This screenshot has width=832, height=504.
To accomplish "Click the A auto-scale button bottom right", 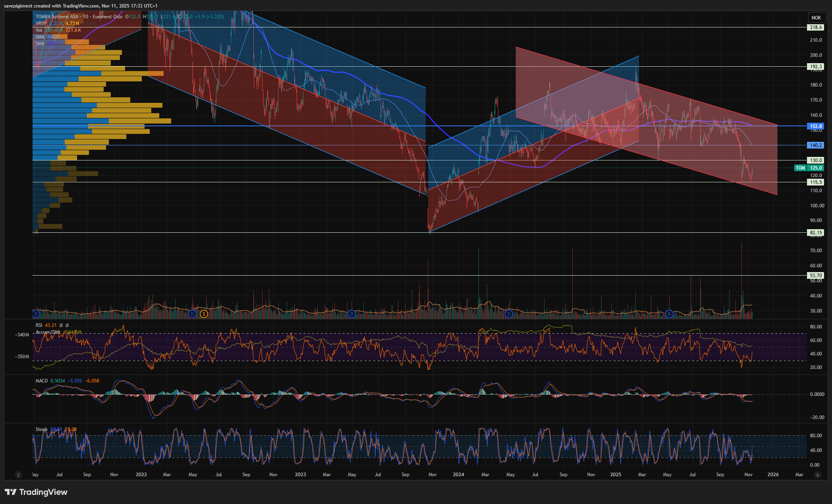I will tap(817, 475).
